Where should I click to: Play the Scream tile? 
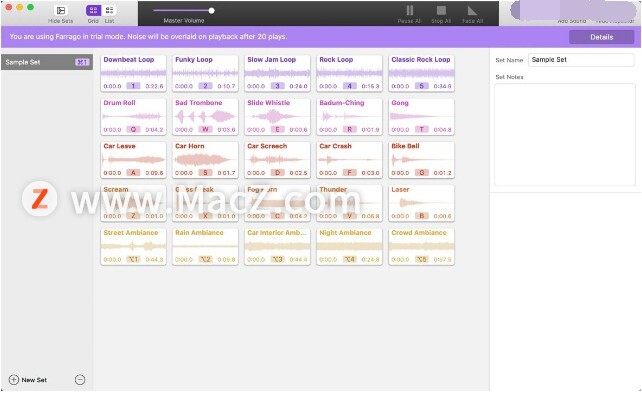pos(133,203)
